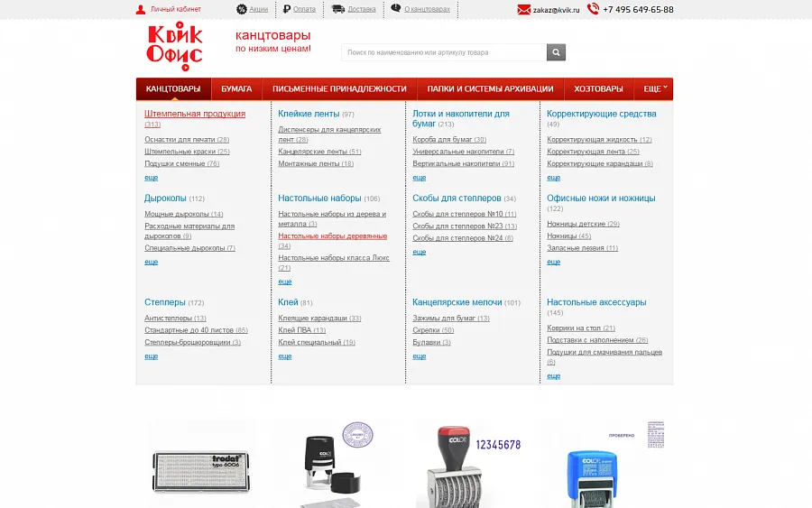Open Дыроколы category heading
Screen dimensions: 812x508
(165, 198)
